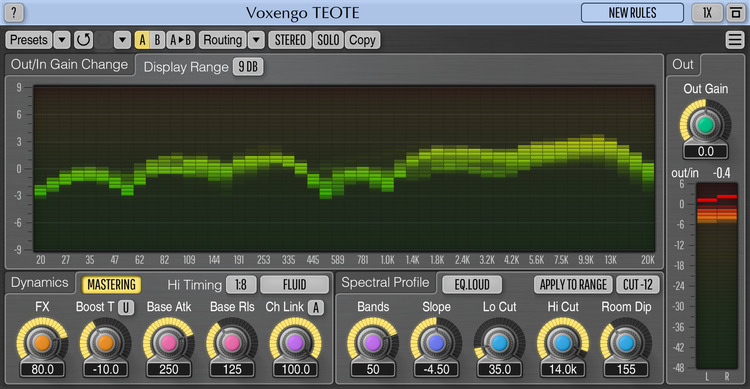750x389 pixels.
Task: Click the Room Dip value 155 field
Action: (626, 369)
